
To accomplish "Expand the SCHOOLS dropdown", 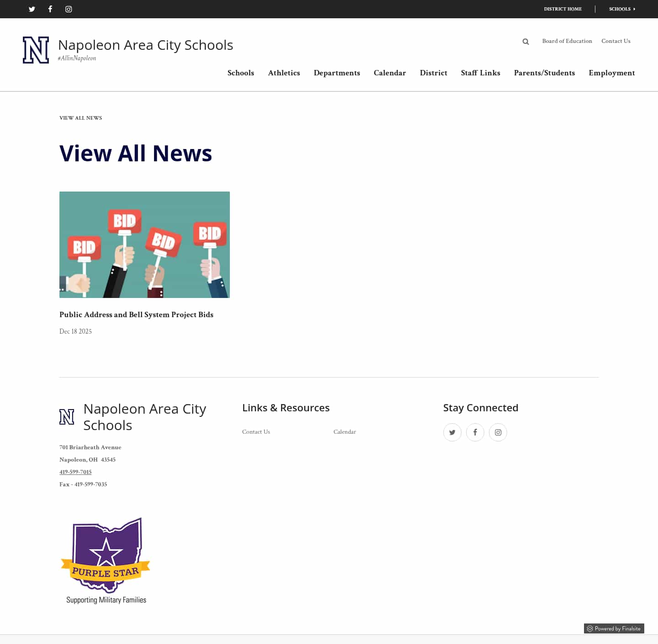I will (x=621, y=9).
